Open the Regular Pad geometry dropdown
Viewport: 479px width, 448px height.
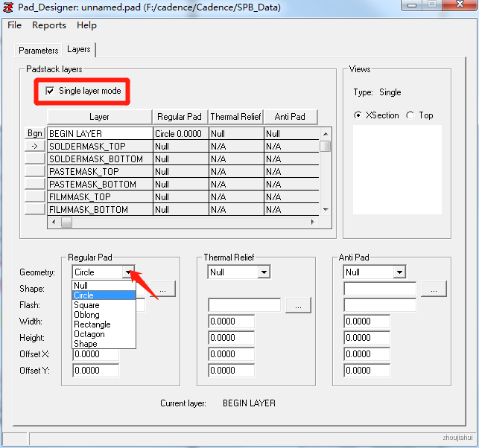coord(128,272)
